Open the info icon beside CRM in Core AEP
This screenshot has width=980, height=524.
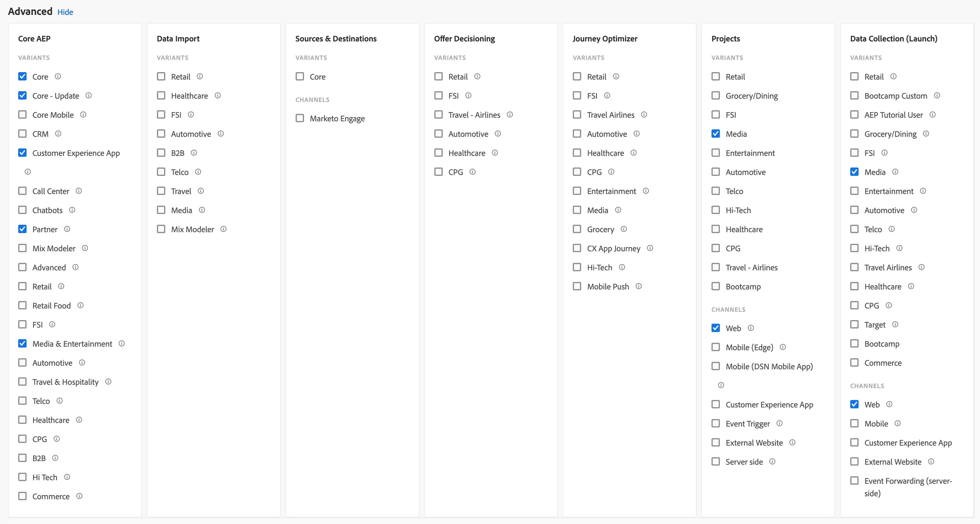pyautogui.click(x=58, y=134)
